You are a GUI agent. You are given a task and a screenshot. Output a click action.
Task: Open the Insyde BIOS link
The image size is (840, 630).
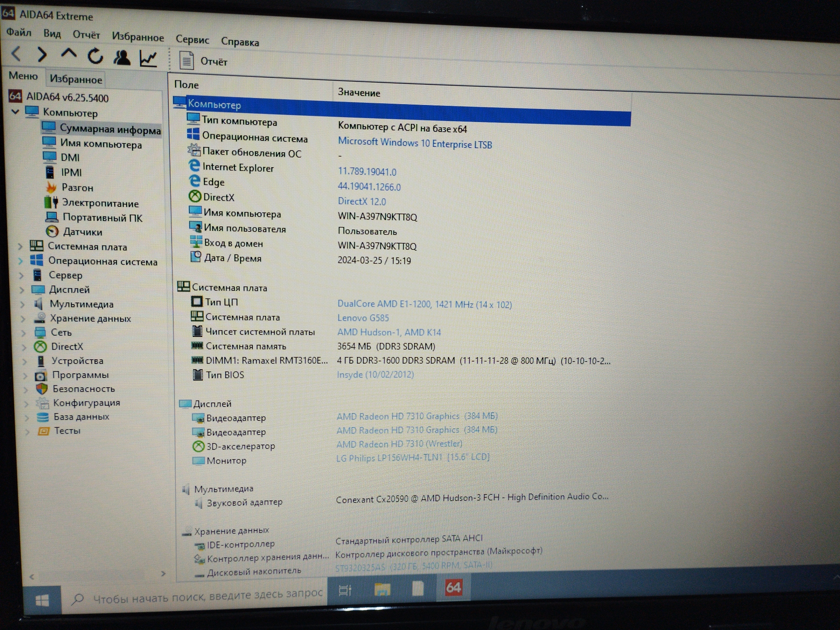coord(375,374)
